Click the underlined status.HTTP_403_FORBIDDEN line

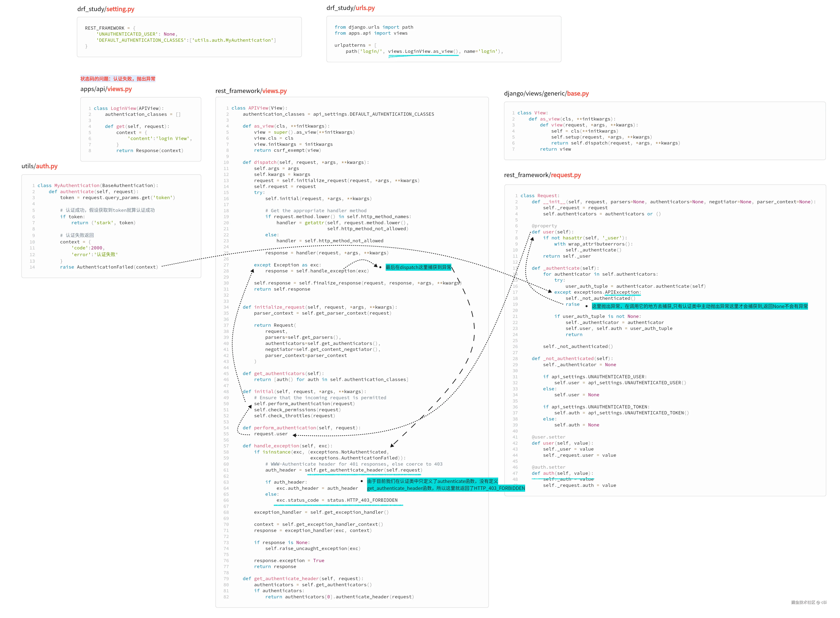[337, 500]
